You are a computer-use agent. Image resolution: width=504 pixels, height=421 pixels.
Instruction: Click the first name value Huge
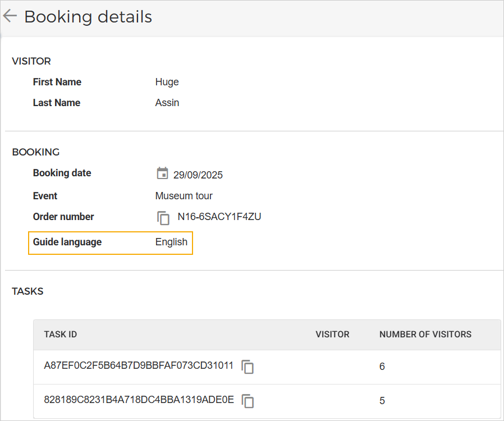point(167,82)
